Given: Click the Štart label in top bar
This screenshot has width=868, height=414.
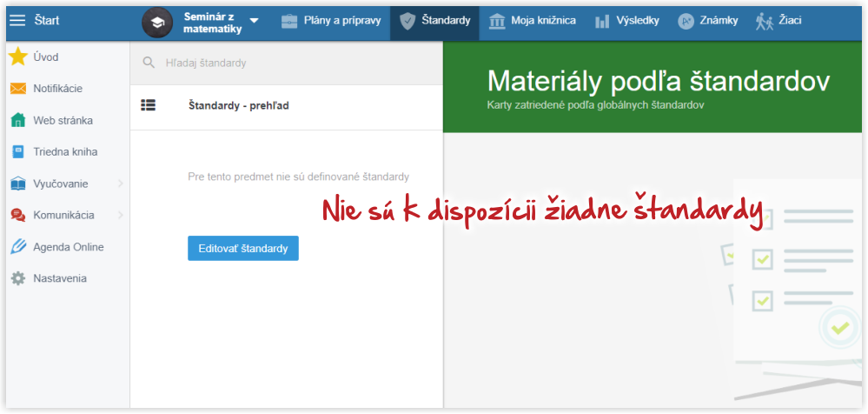Looking at the screenshot, I should click(x=47, y=21).
